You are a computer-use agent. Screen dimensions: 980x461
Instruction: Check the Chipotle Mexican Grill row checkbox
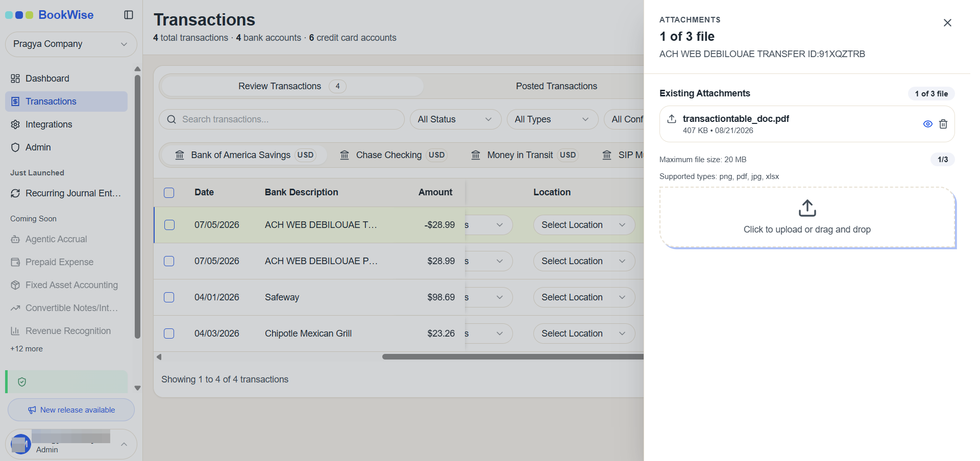click(169, 334)
